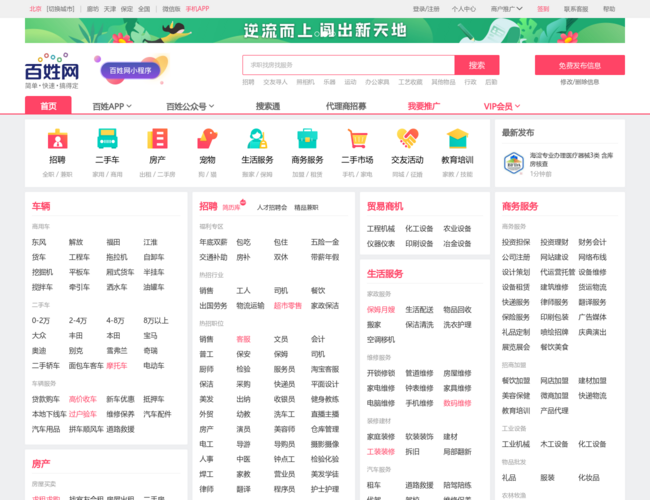Screen dimensions: 650x500
Task: Click the 东风 vehicle brand link
Action: 39,242
